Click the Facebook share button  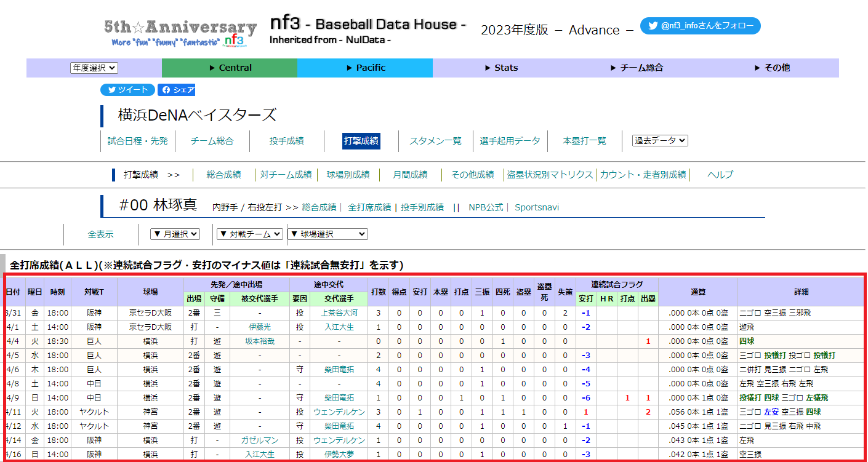click(x=176, y=90)
